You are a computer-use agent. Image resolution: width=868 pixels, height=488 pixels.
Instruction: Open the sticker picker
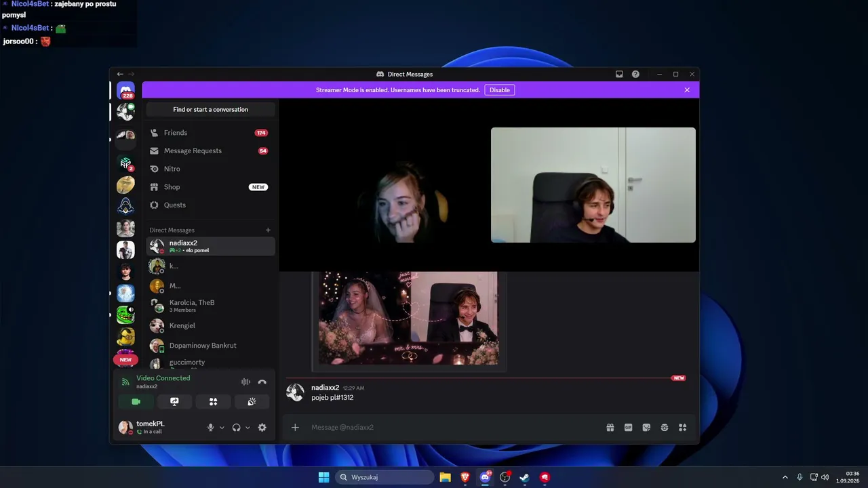pyautogui.click(x=646, y=428)
